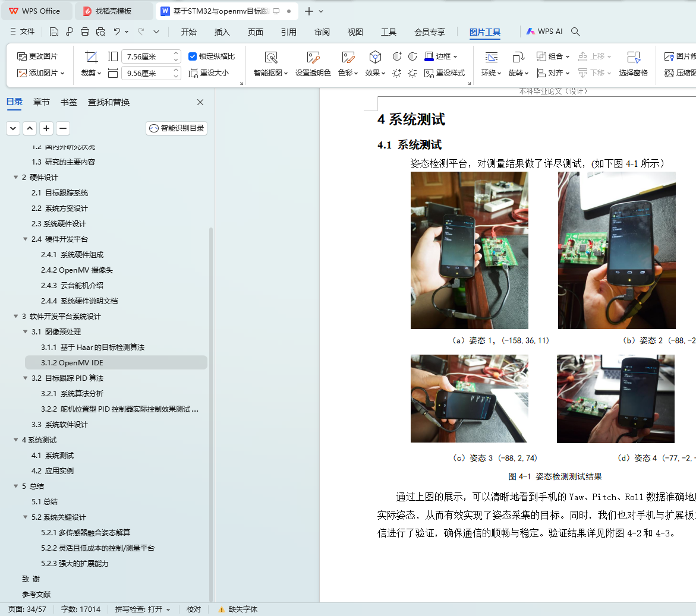696x616 pixels.
Task: Click the Change Picture (更改图片) button
Action: pyautogui.click(x=37, y=56)
